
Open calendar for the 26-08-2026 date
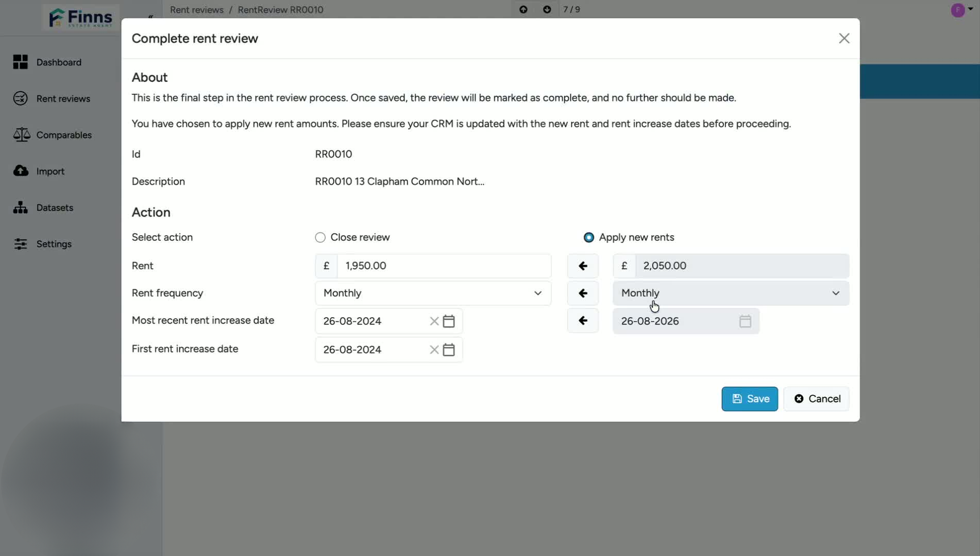click(745, 321)
